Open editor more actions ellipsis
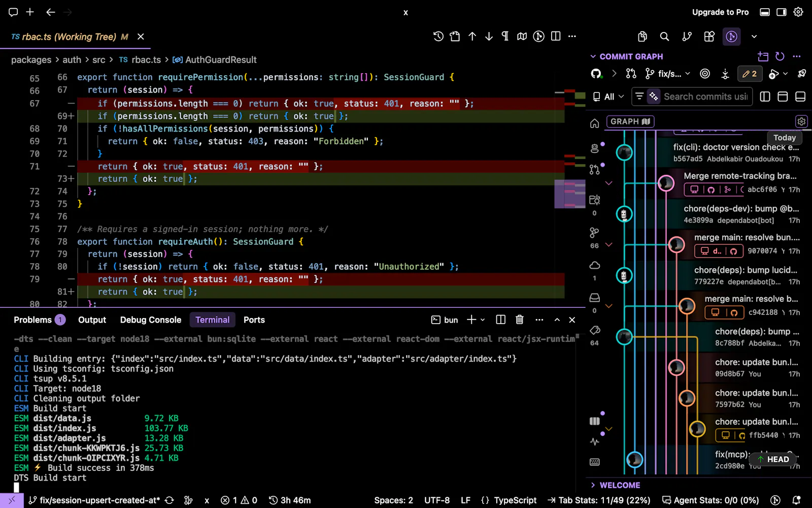812x508 pixels. (x=572, y=36)
